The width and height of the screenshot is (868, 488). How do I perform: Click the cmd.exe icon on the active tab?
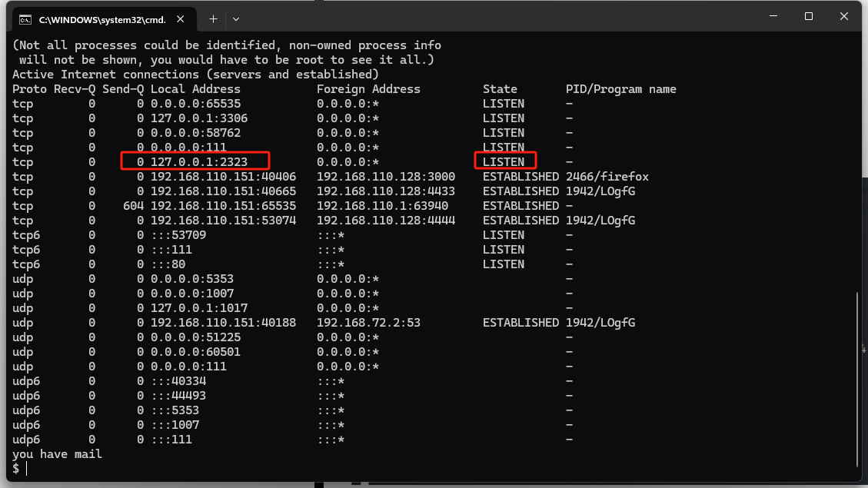click(x=25, y=18)
